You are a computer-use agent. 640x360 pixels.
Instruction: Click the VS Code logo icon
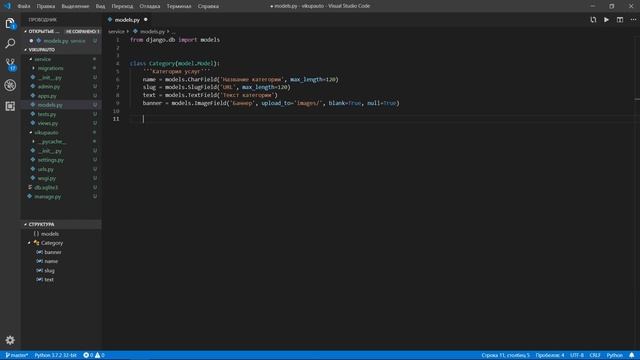7,6
